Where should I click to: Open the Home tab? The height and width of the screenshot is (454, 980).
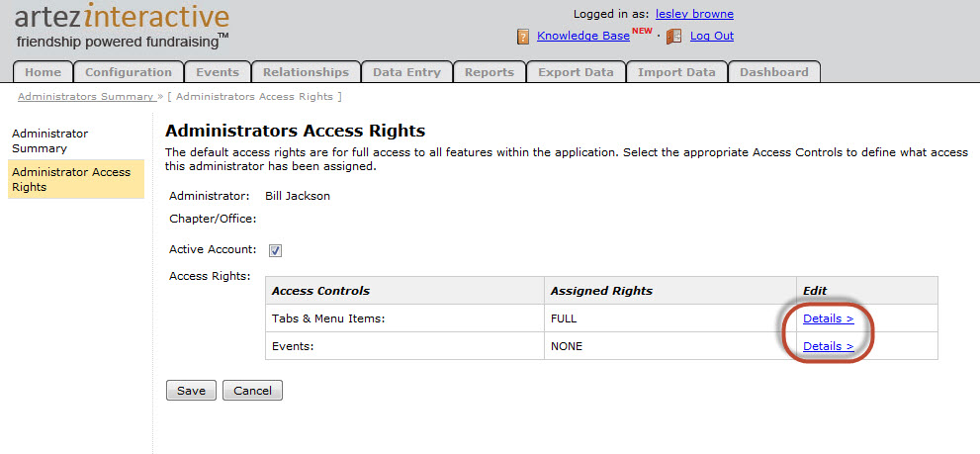(x=43, y=72)
